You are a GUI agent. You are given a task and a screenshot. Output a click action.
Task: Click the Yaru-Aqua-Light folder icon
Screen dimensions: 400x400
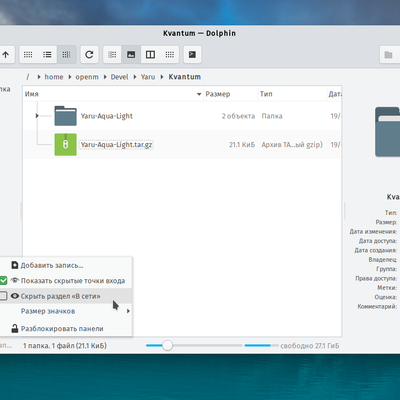pos(65,116)
